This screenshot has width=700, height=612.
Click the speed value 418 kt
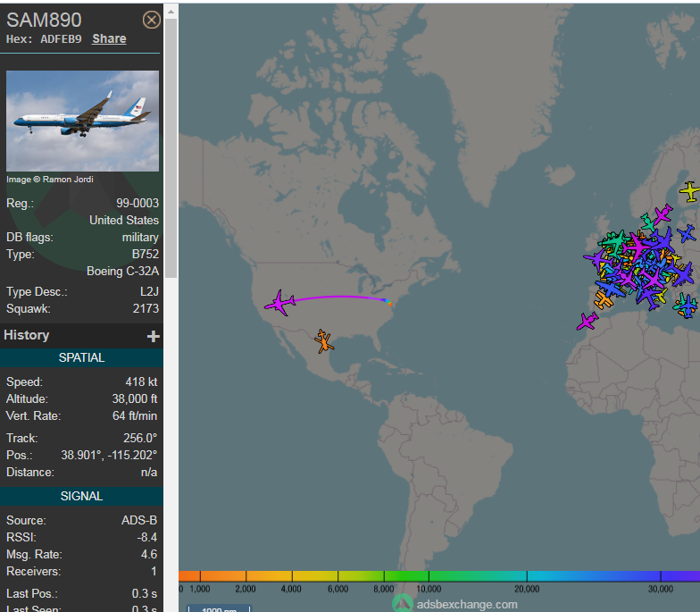click(141, 382)
